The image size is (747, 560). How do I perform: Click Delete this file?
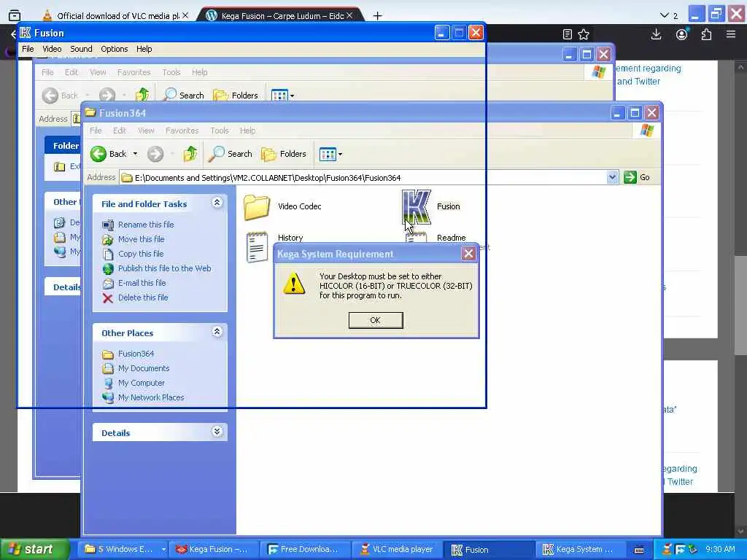[x=143, y=297]
